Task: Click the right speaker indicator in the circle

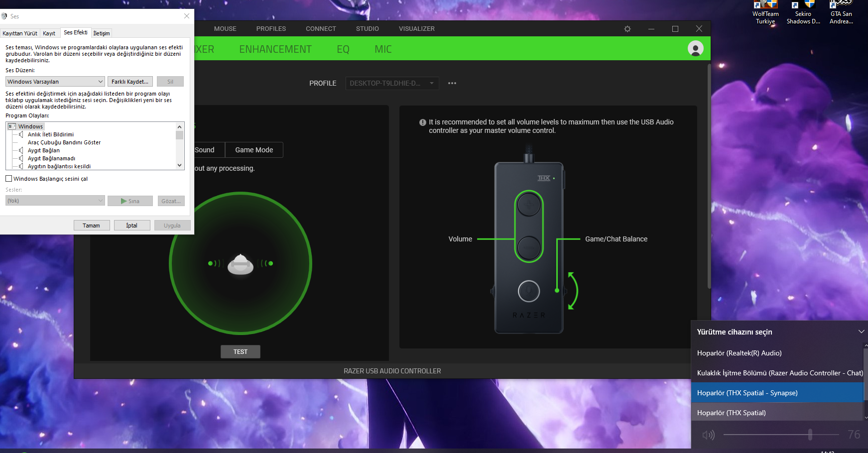Action: pyautogui.click(x=267, y=263)
